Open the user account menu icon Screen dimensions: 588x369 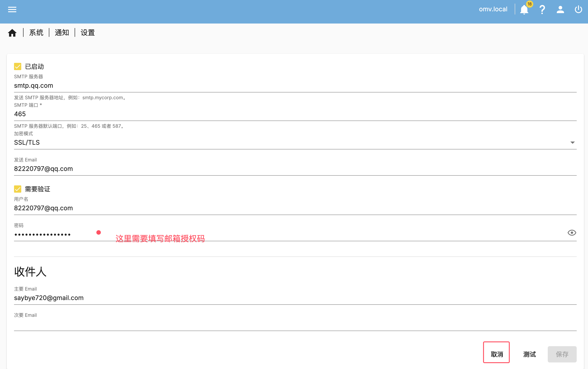tap(560, 9)
